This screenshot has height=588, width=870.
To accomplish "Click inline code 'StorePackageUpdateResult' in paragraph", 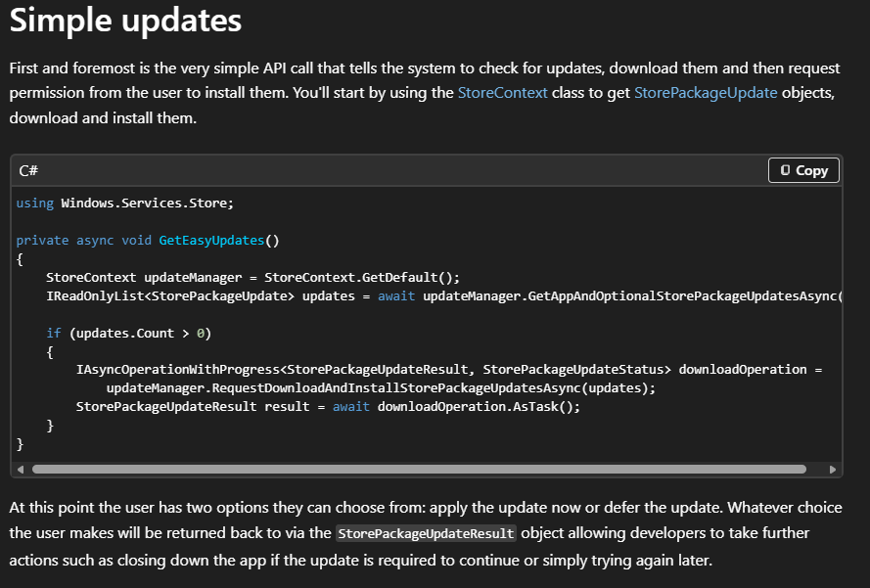I will click(426, 533).
